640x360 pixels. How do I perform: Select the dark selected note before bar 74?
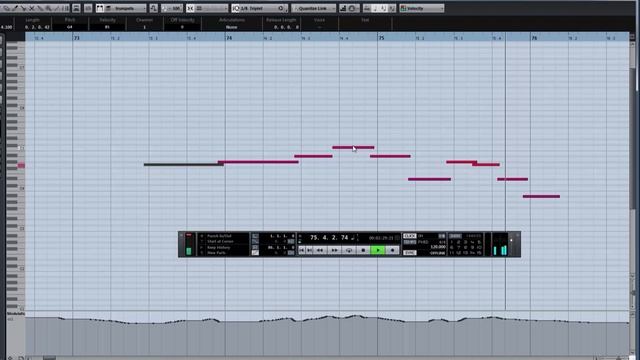(x=184, y=164)
